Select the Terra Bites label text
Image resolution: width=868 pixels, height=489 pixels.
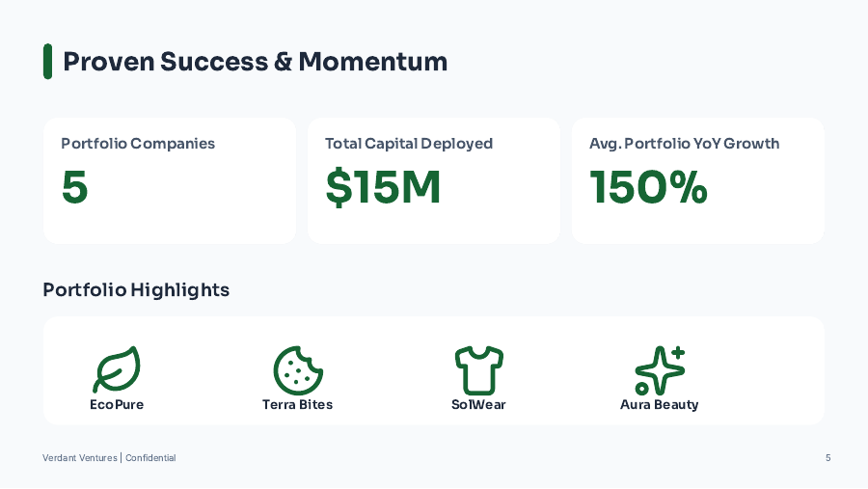coord(297,405)
